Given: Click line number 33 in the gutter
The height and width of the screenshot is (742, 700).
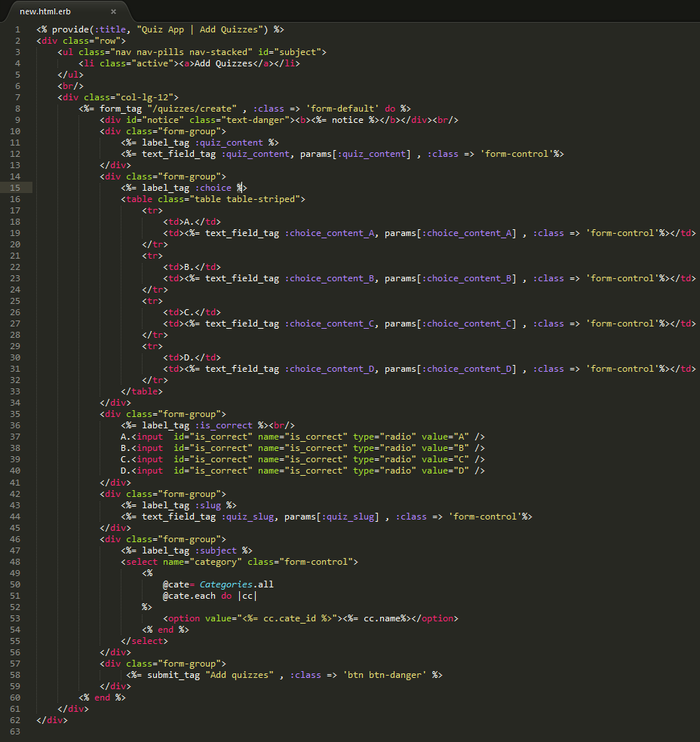Looking at the screenshot, I should [15, 391].
